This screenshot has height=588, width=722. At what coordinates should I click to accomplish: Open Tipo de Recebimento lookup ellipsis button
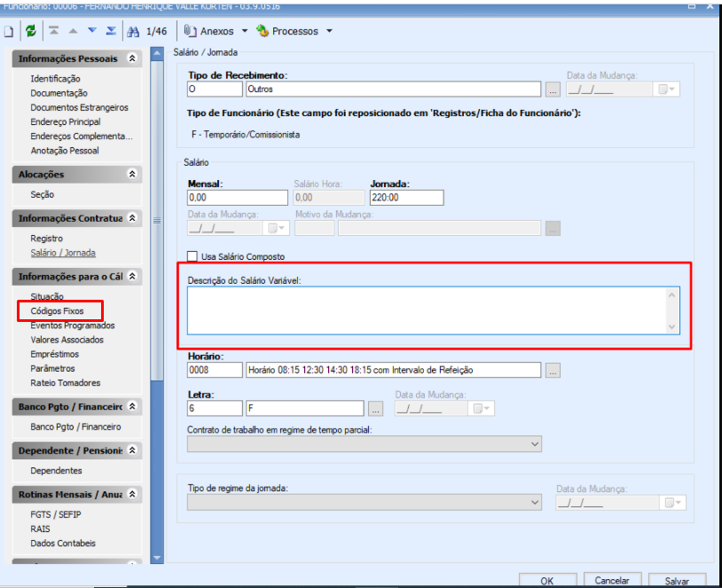pos(553,90)
